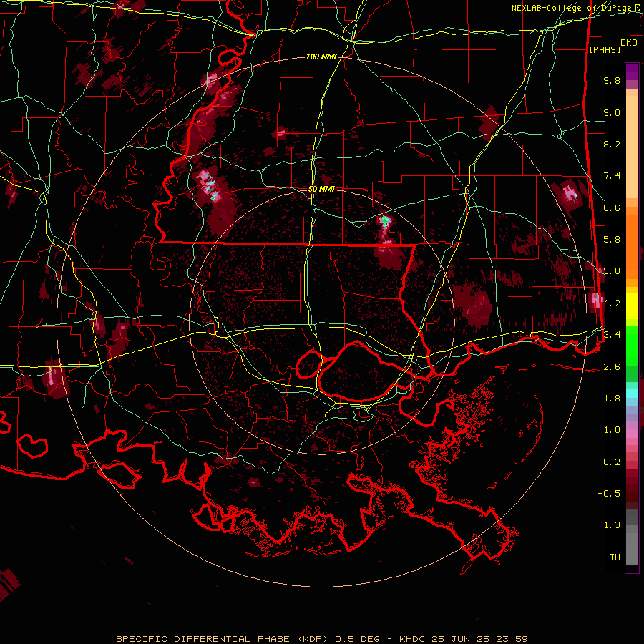Click the 5.0 value on the color scale
The image size is (644, 644).
[612, 271]
